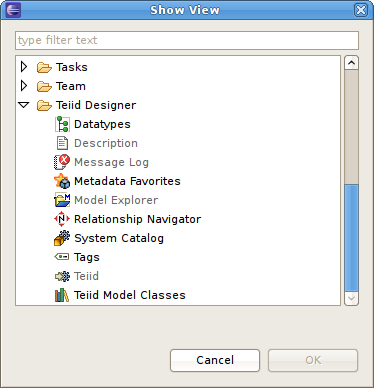Click the Teiid Designer folder icon
374x388 pixels.
tap(44, 105)
